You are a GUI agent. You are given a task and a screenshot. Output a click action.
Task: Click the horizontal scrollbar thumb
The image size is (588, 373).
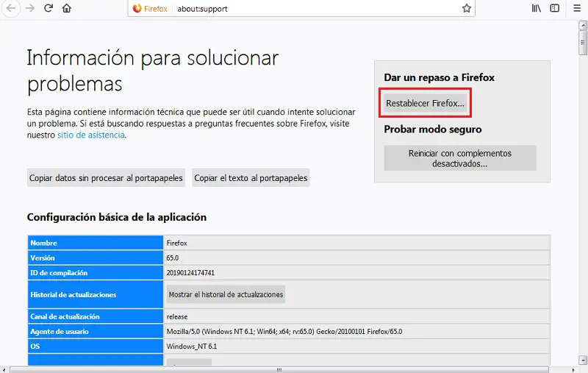pyautogui.click(x=279, y=370)
